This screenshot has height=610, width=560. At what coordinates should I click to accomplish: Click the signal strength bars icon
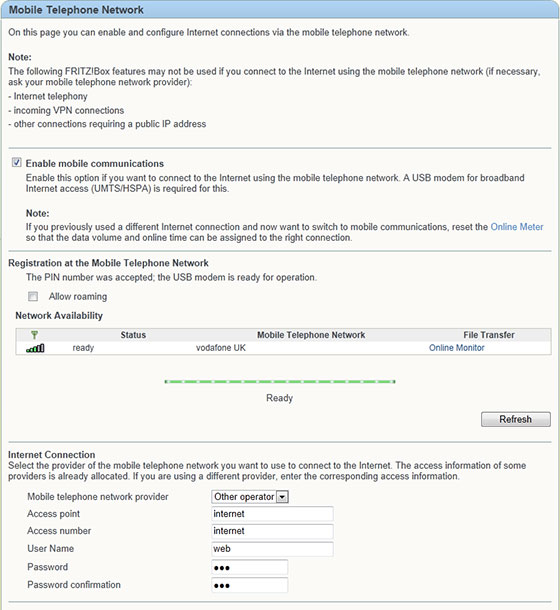point(35,348)
